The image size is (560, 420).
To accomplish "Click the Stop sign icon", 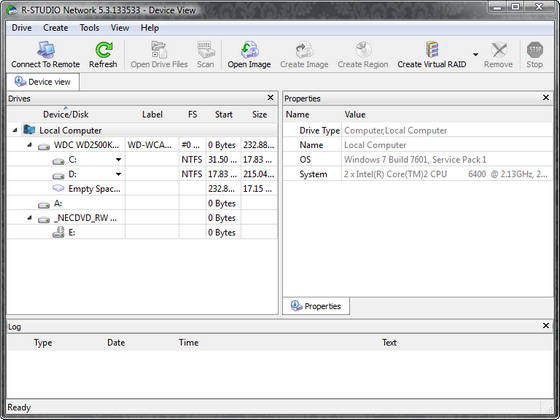I will (535, 50).
